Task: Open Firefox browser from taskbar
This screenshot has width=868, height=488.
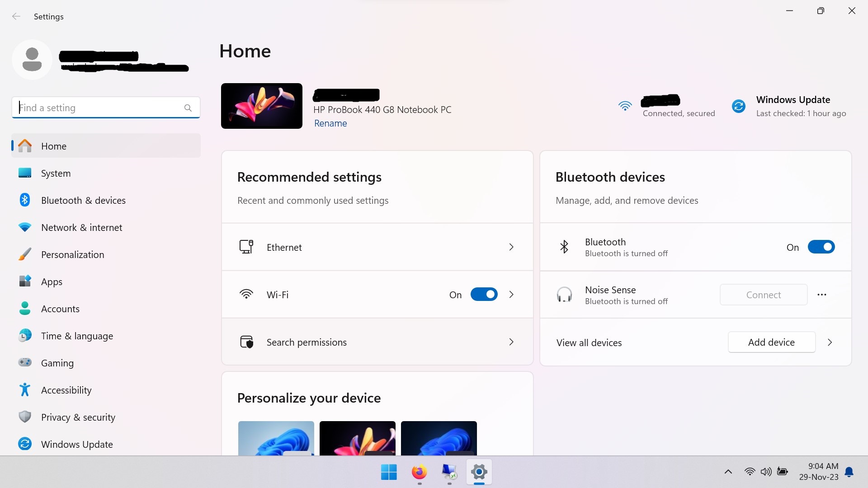Action: tap(419, 471)
